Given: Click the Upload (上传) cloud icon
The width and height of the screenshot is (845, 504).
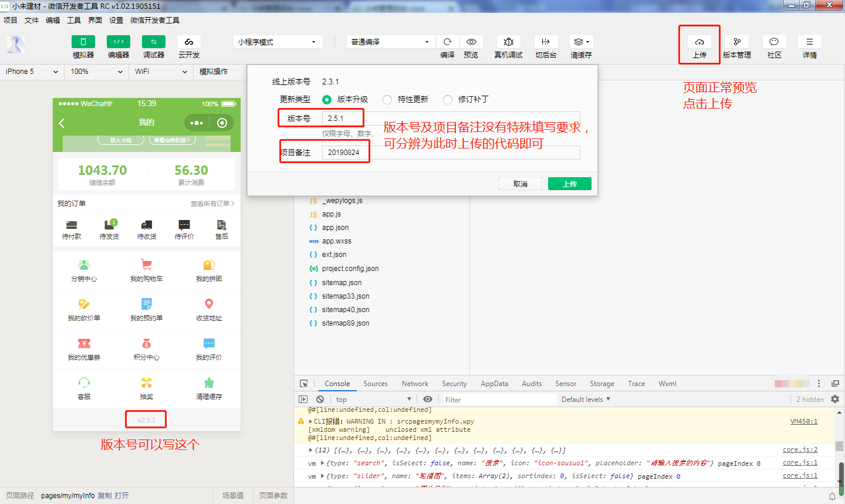Looking at the screenshot, I should pyautogui.click(x=699, y=42).
